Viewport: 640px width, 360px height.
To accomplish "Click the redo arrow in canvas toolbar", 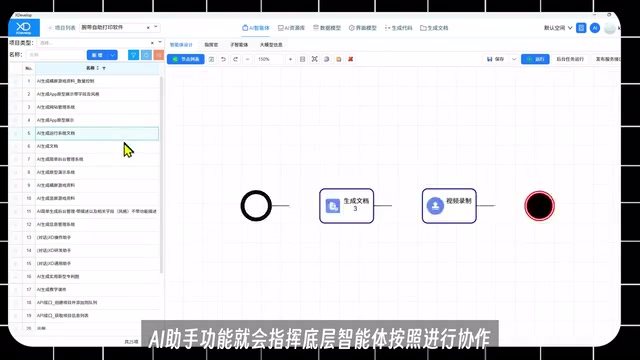I will tap(236, 59).
